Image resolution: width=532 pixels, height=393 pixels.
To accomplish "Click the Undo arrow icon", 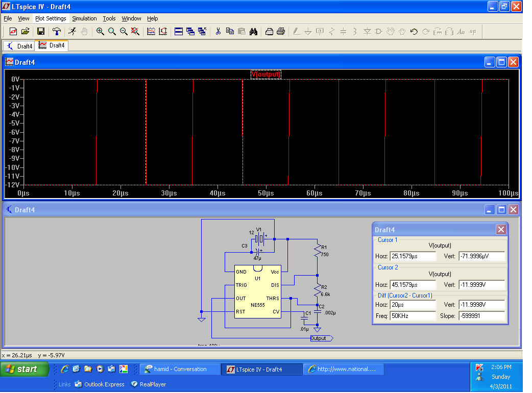I will tap(414, 32).
